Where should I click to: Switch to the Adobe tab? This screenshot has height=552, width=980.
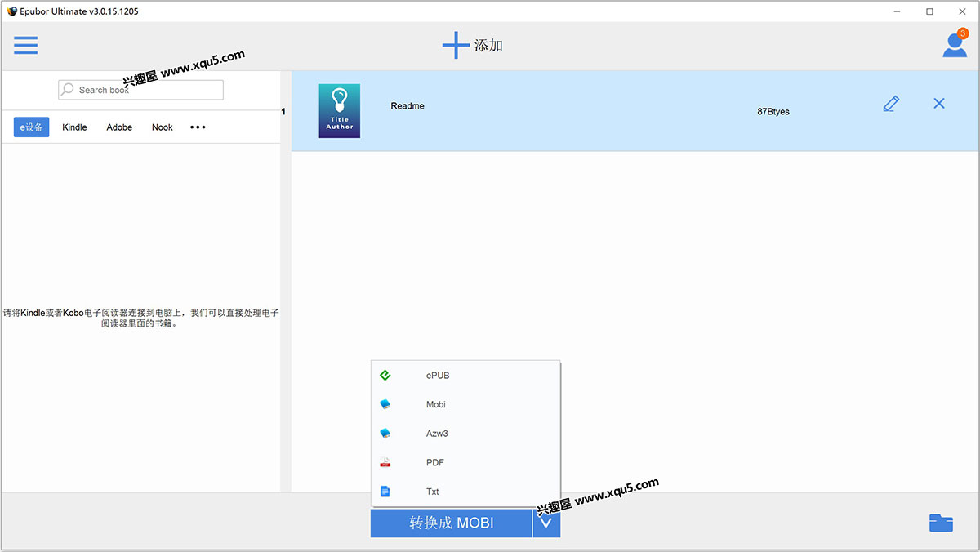(x=119, y=127)
